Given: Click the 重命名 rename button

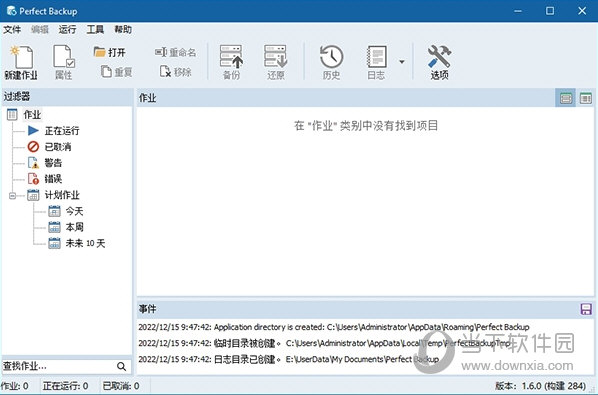Looking at the screenshot, I should (175, 52).
